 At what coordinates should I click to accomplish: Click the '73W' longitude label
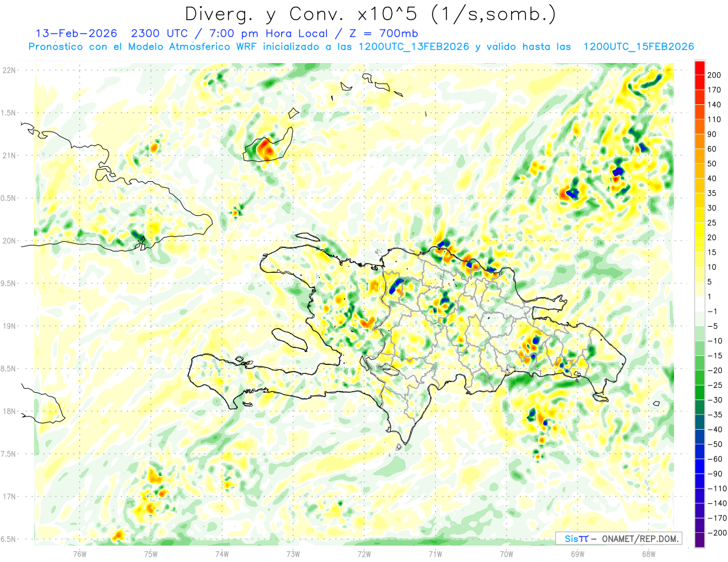tap(293, 554)
